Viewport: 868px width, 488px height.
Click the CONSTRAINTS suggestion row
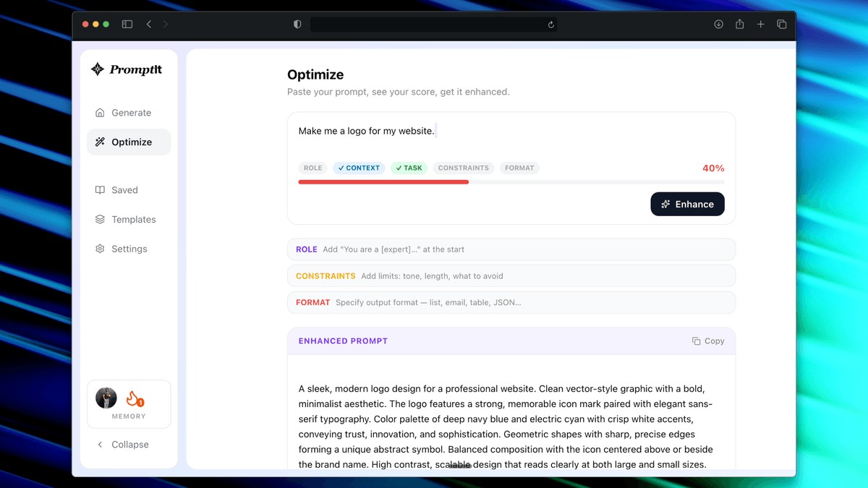pyautogui.click(x=511, y=275)
